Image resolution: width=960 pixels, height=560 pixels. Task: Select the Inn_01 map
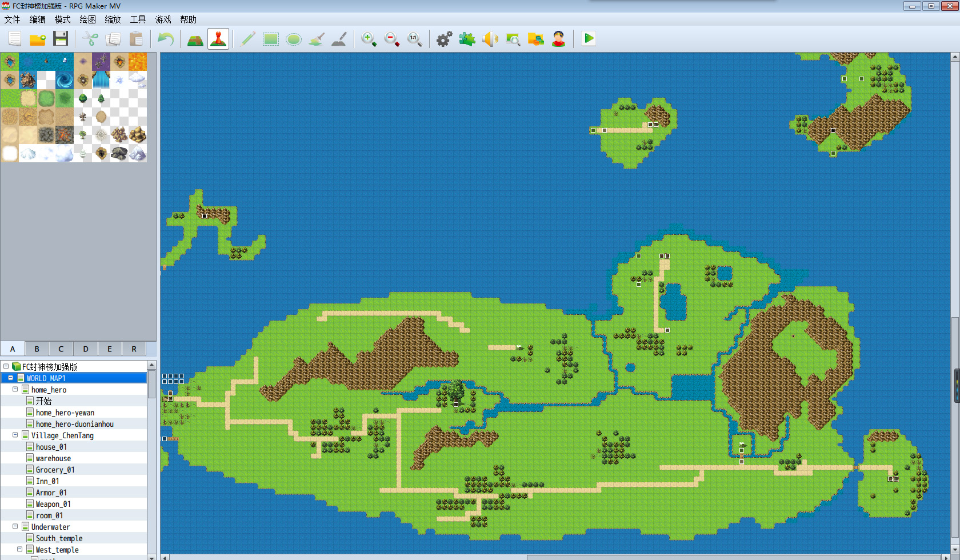47,481
